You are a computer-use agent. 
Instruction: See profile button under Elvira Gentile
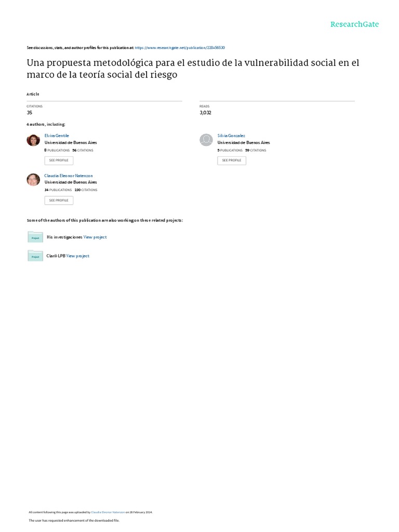59,161
